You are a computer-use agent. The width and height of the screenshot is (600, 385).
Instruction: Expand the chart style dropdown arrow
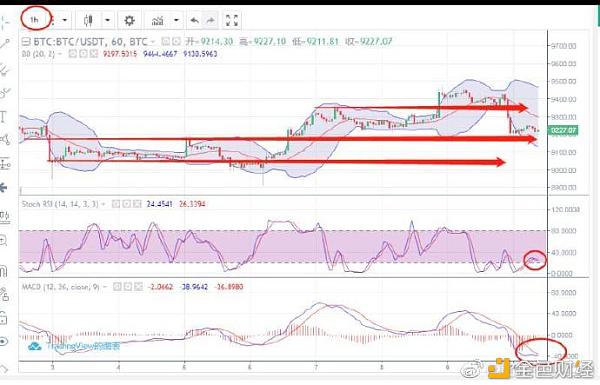coord(108,20)
